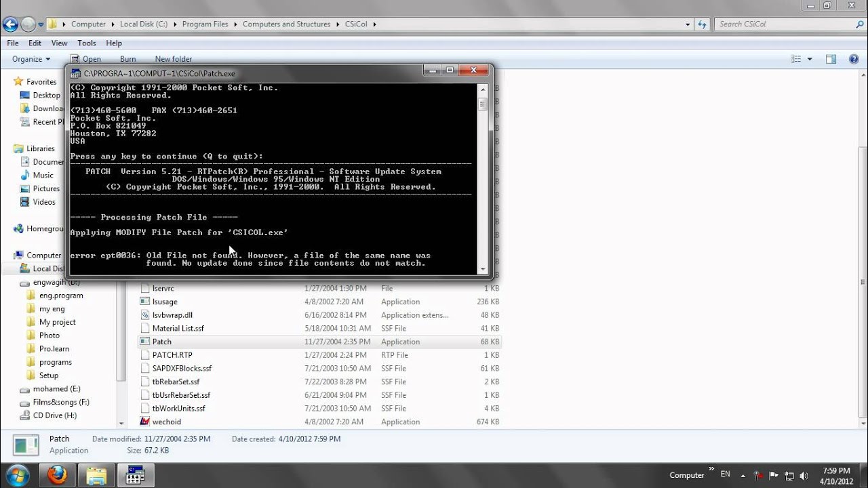Open Windows Explorer taskbar icon
This screenshot has height=488, width=868.
[96, 475]
